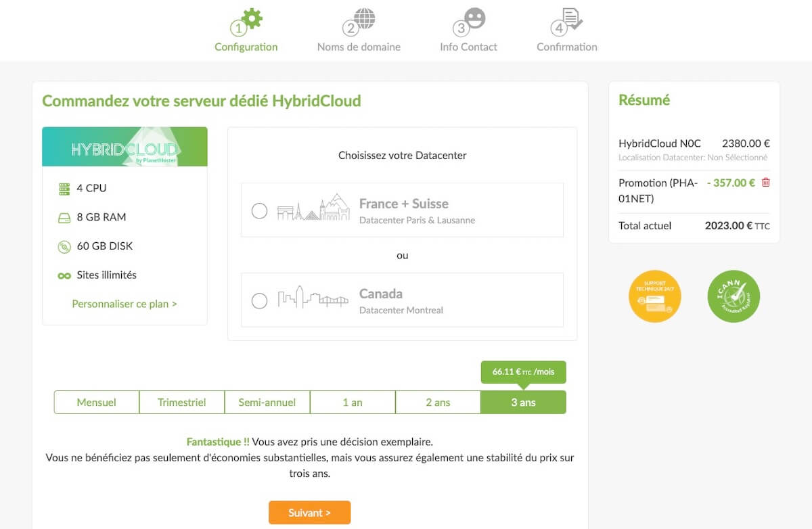Choose the Trimestriel billing period
The height and width of the screenshot is (529, 812).
[182, 402]
